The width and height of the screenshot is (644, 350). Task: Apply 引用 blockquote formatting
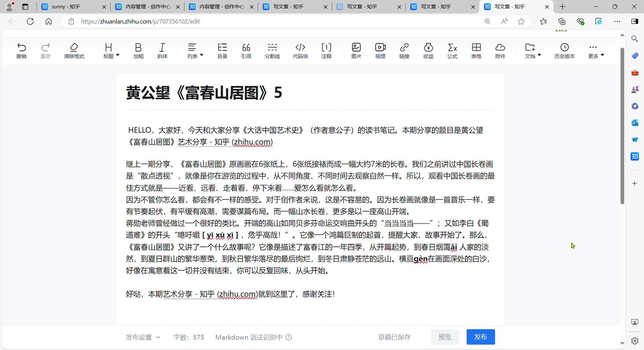coord(246,51)
